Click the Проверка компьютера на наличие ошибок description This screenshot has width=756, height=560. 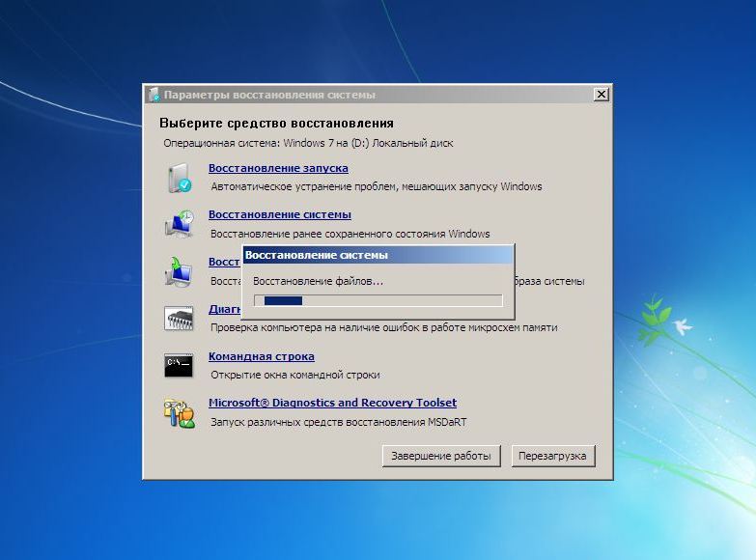[383, 327]
